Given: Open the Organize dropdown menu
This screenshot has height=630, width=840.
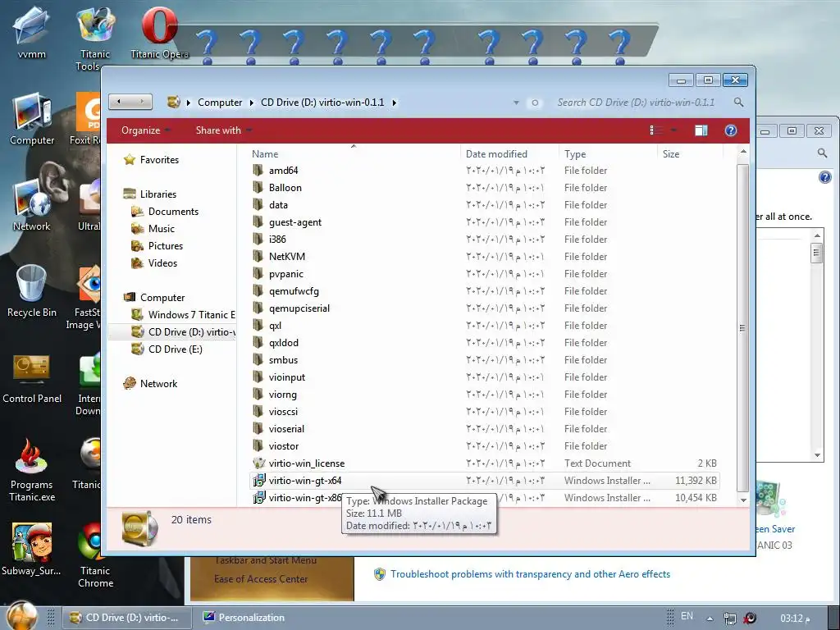Looking at the screenshot, I should tap(145, 130).
